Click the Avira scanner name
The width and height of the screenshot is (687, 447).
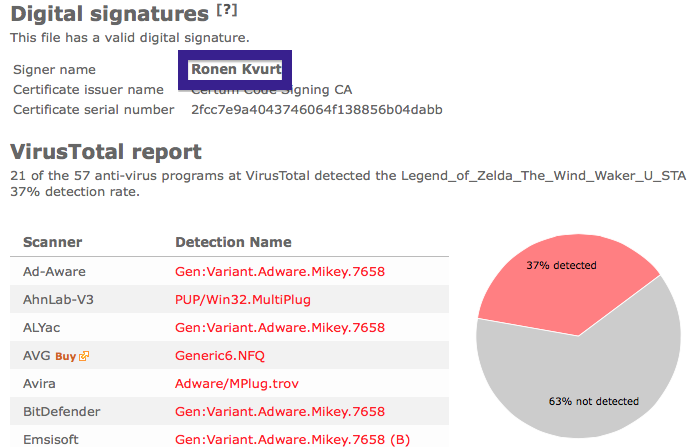(x=39, y=384)
